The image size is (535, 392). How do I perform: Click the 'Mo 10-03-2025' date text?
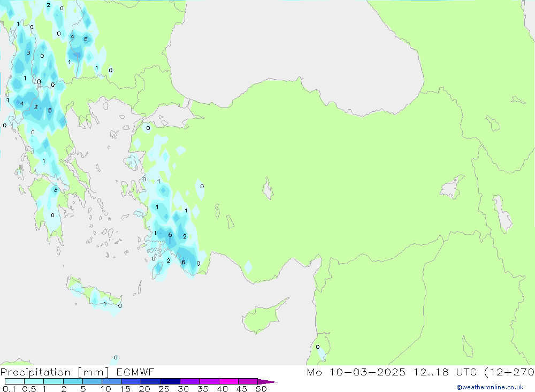pyautogui.click(x=356, y=372)
